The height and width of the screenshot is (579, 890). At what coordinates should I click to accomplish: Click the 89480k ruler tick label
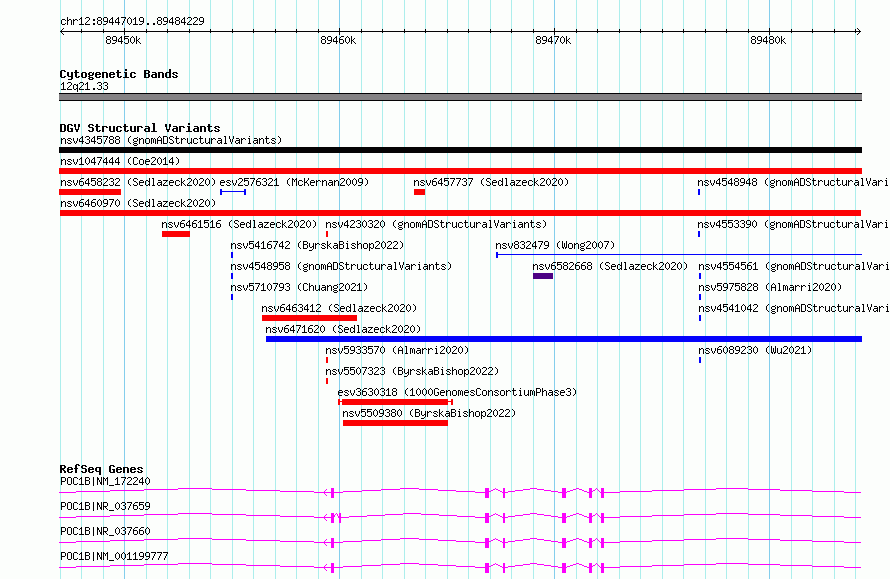pos(769,40)
